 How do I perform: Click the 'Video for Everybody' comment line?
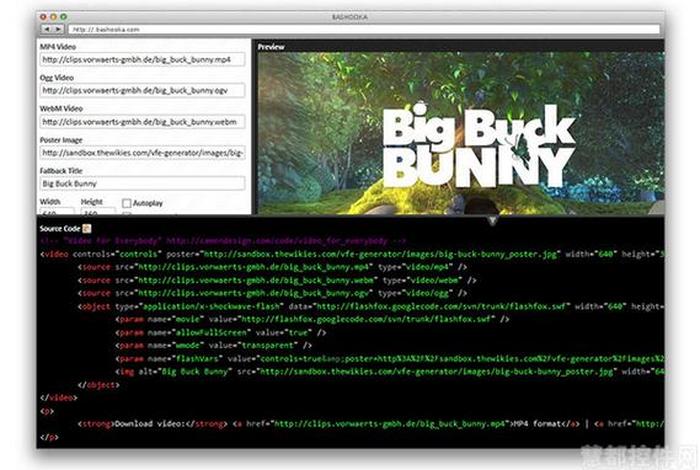223,241
